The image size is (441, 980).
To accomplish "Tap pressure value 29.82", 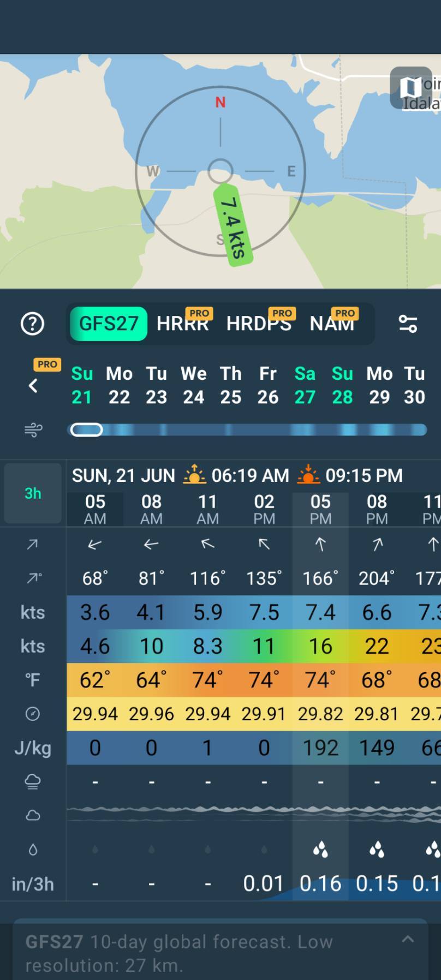I will (x=320, y=714).
